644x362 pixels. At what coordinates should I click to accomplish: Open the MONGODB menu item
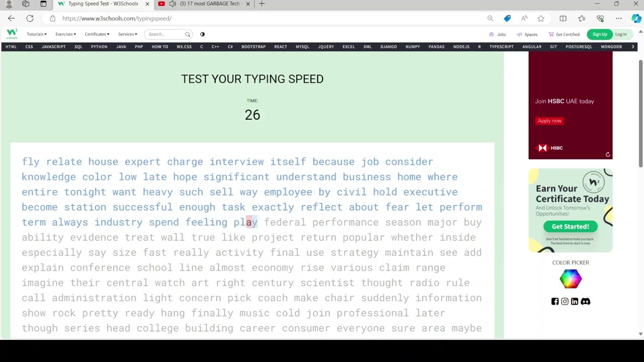point(611,47)
